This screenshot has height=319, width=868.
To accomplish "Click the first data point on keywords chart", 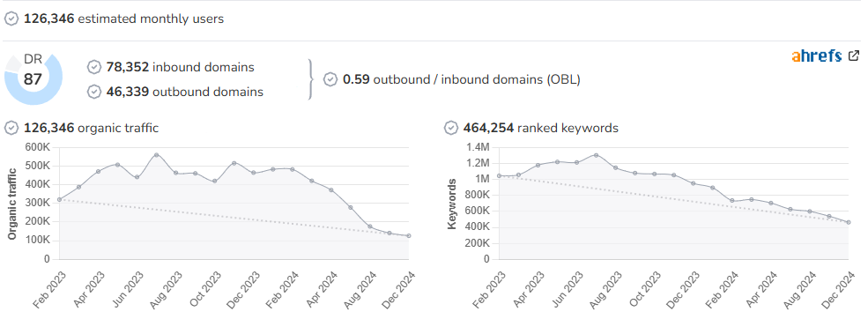I will pyautogui.click(x=499, y=175).
